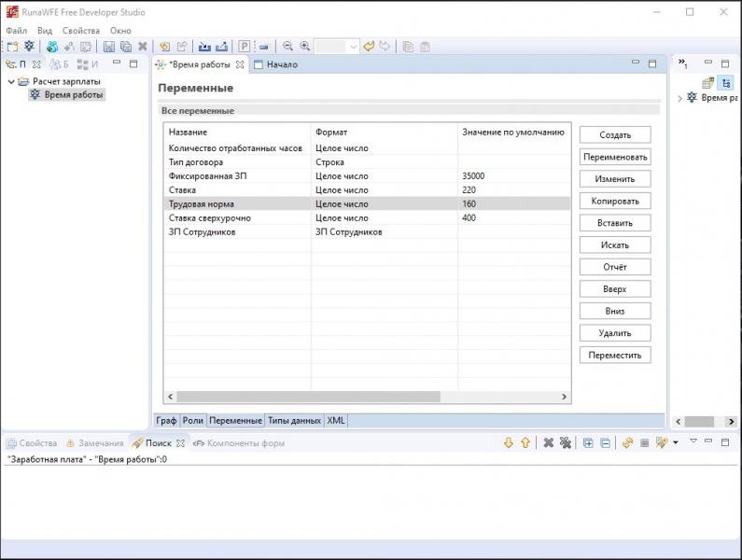
Task: Click next search result down arrow
Action: pyautogui.click(x=509, y=442)
